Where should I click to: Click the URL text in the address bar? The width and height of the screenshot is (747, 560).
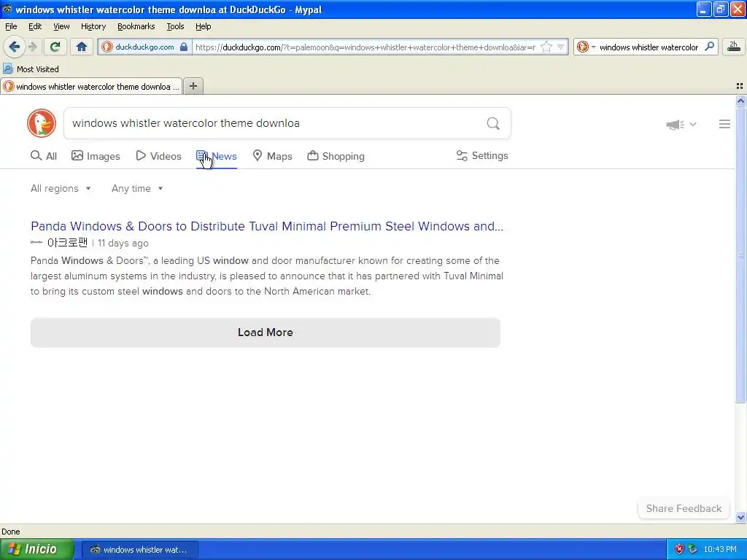tap(365, 47)
